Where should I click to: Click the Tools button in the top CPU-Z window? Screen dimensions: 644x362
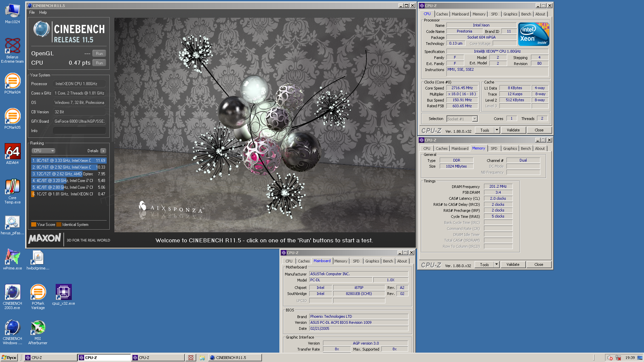(x=485, y=130)
